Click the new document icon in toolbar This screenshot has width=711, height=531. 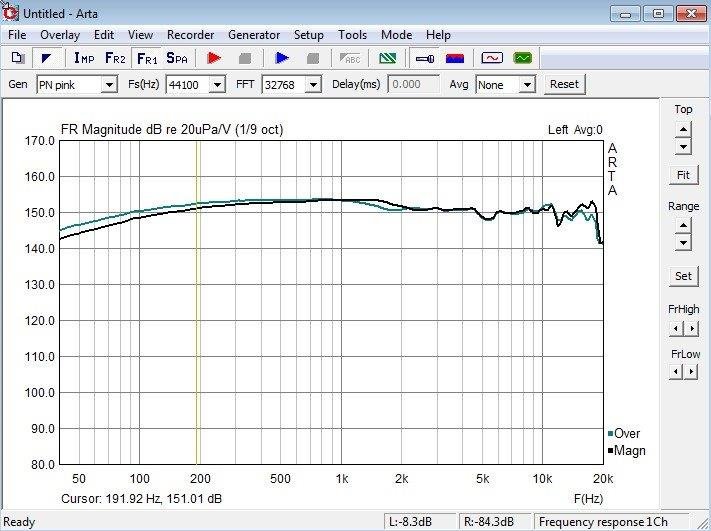[17, 58]
